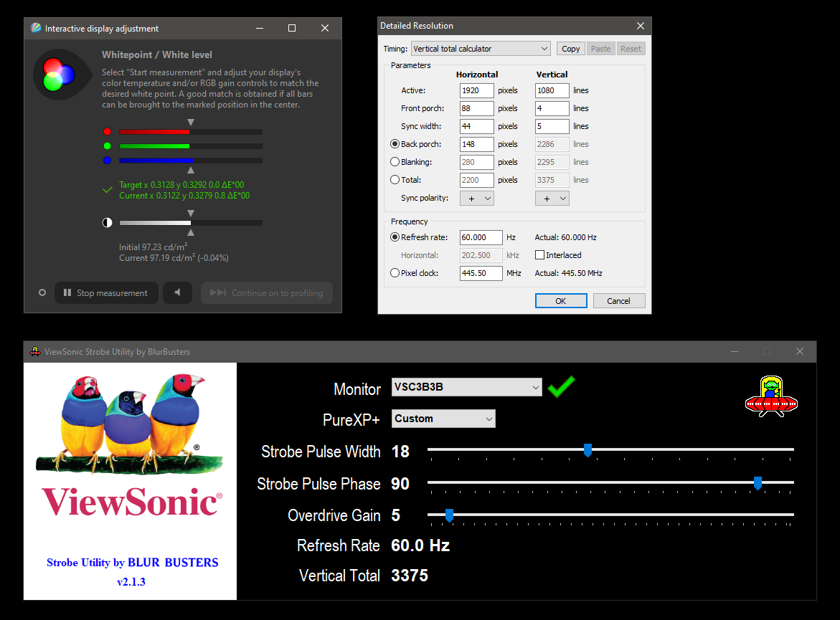
Task: Confirm settings with the OK button
Action: point(560,300)
